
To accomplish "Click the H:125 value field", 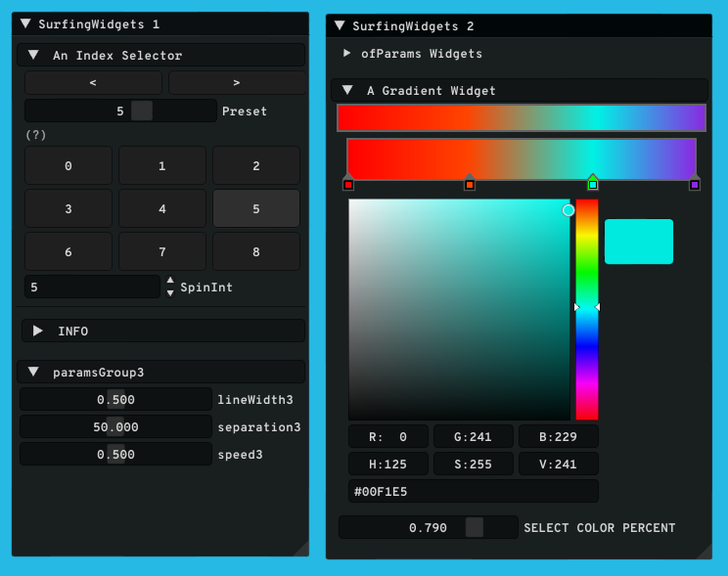I will 388,464.
